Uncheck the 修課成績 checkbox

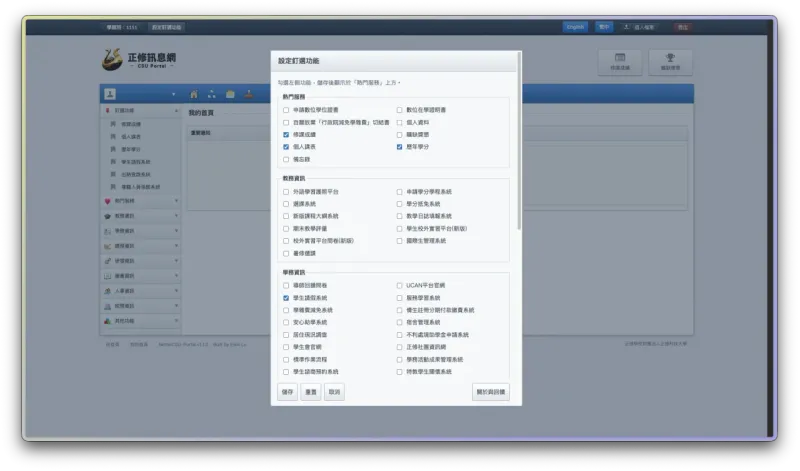click(x=286, y=135)
